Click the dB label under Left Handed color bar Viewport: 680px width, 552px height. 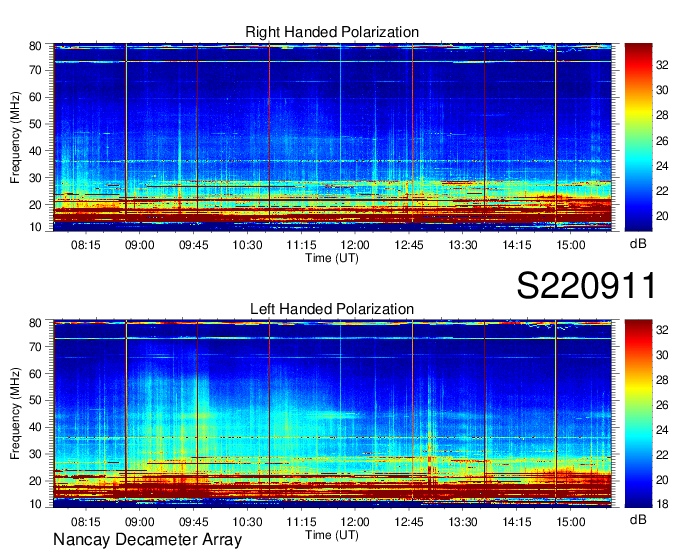pos(638,519)
